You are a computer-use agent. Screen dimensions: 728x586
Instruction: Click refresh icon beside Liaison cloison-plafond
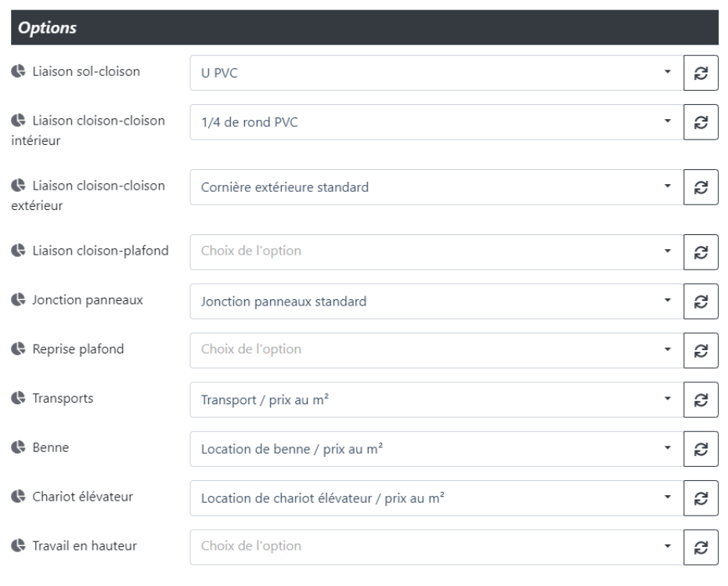click(x=701, y=252)
